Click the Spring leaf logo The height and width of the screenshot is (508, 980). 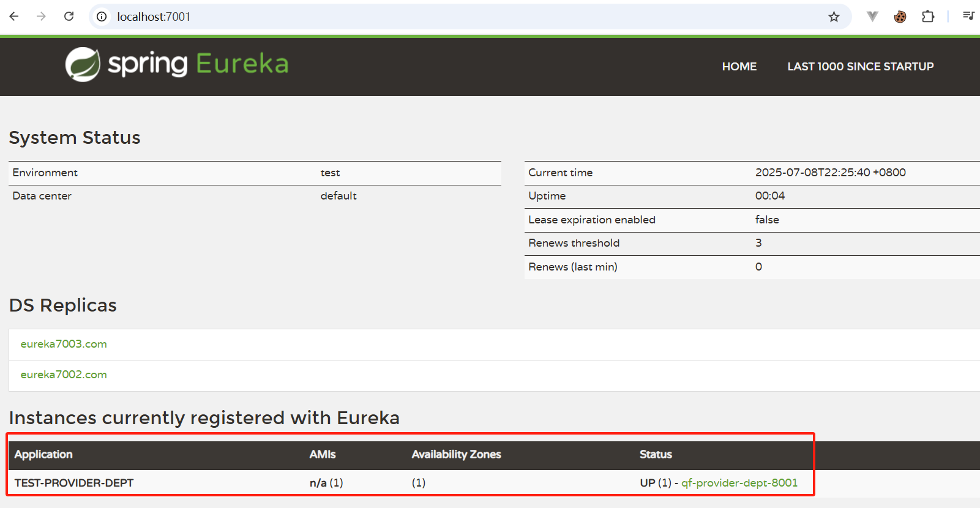pos(83,64)
